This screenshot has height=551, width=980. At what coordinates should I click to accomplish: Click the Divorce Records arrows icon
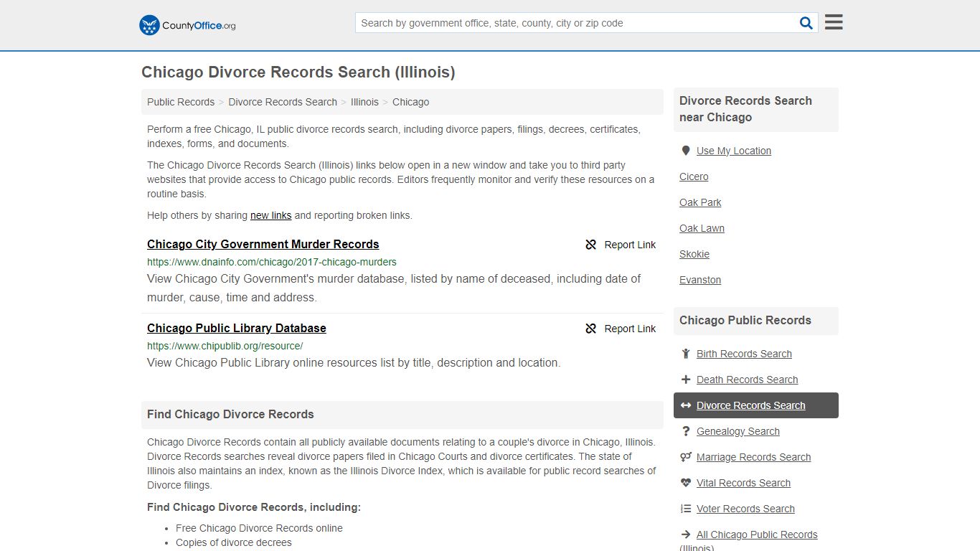[686, 405]
